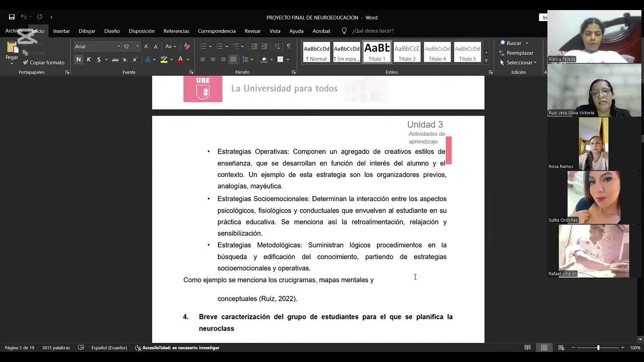Click the yellow text highlight color button
Viewport: 644px width, 362px height.
(164, 59)
